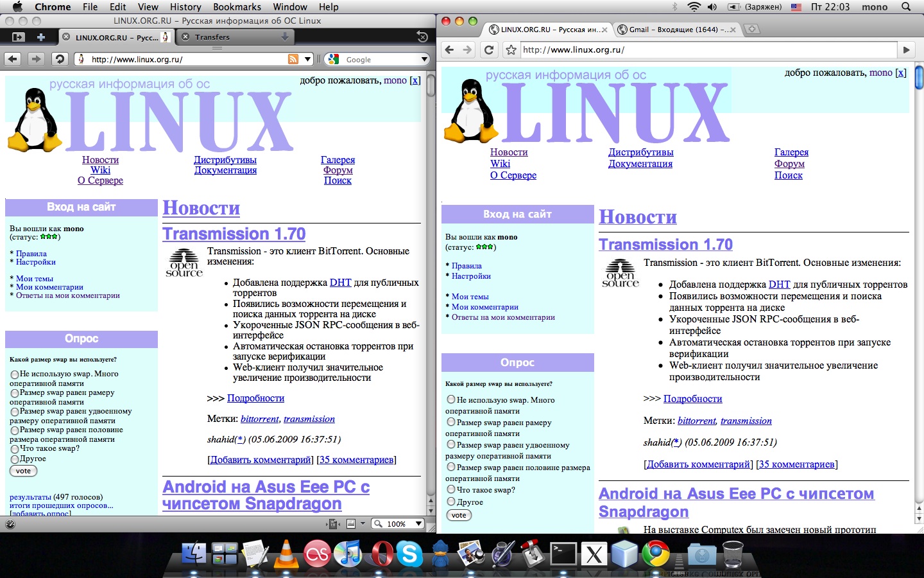Select 'Другое' radio in the Chrome window
This screenshot has height=578, width=924.
(451, 502)
